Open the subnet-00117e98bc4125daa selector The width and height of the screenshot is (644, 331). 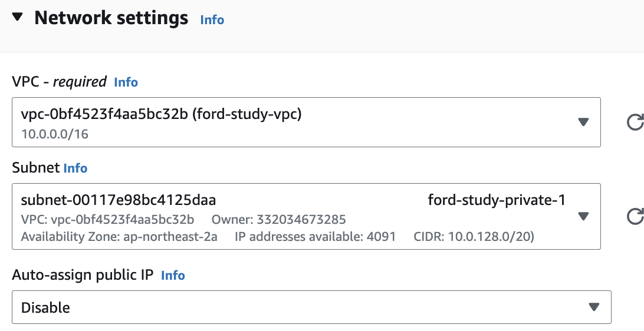click(307, 216)
